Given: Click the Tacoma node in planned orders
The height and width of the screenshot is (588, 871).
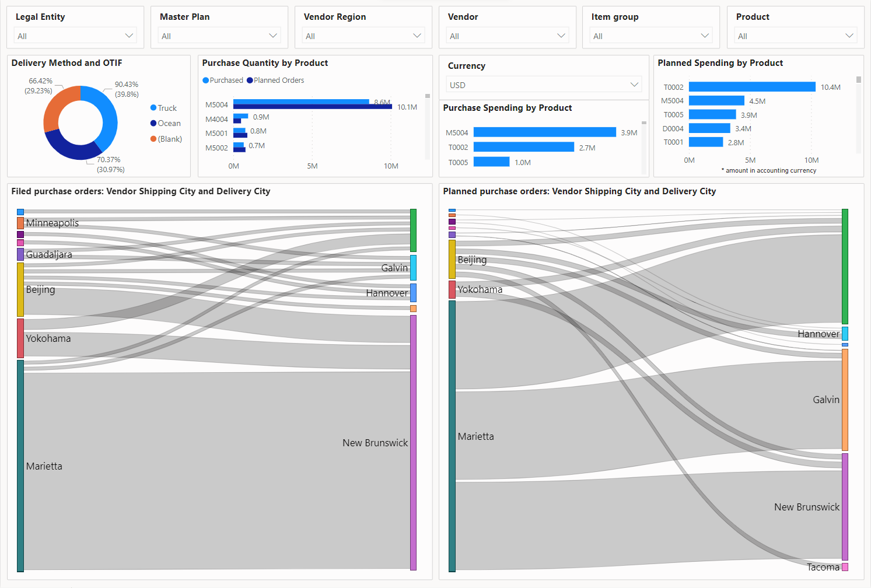Looking at the screenshot, I should 845,567.
